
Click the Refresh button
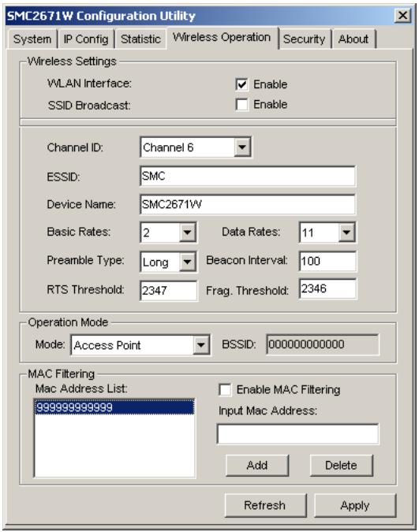click(x=265, y=505)
